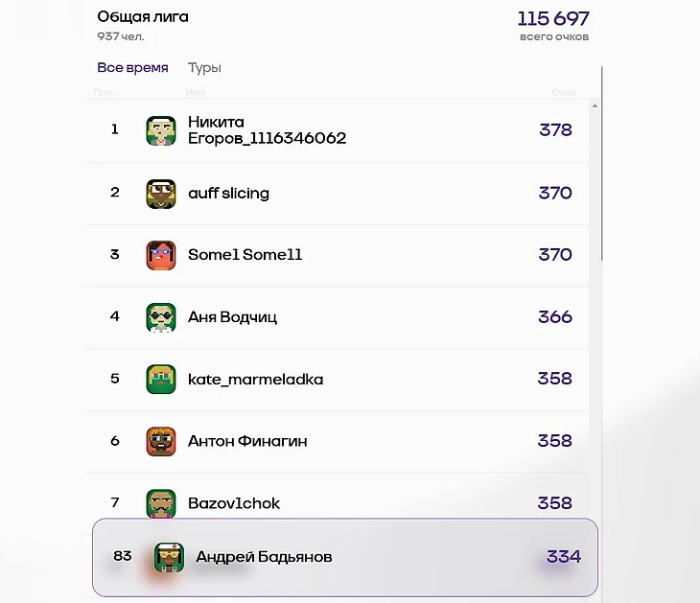Open the Антон Финагин name link
The width and height of the screenshot is (700, 603).
(247, 441)
